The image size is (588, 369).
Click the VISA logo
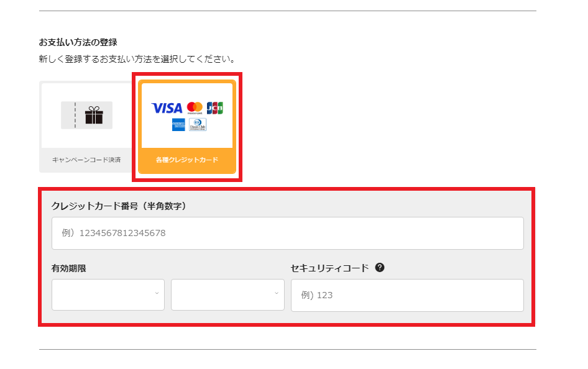point(167,108)
